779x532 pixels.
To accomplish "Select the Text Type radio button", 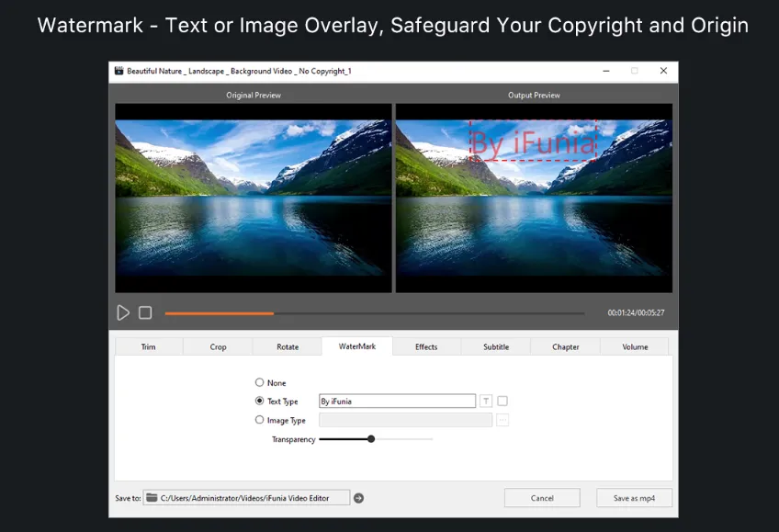I will pos(259,401).
